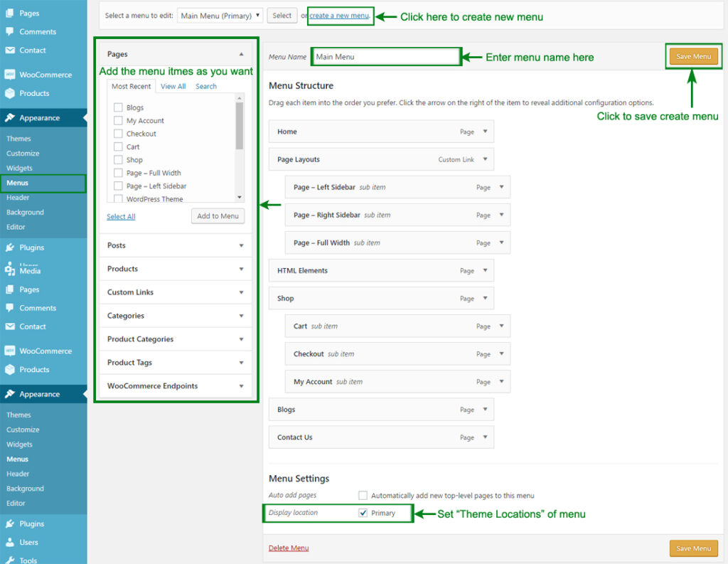This screenshot has width=728, height=564.
Task: Check the Blogs page checkbox
Action: (x=118, y=107)
